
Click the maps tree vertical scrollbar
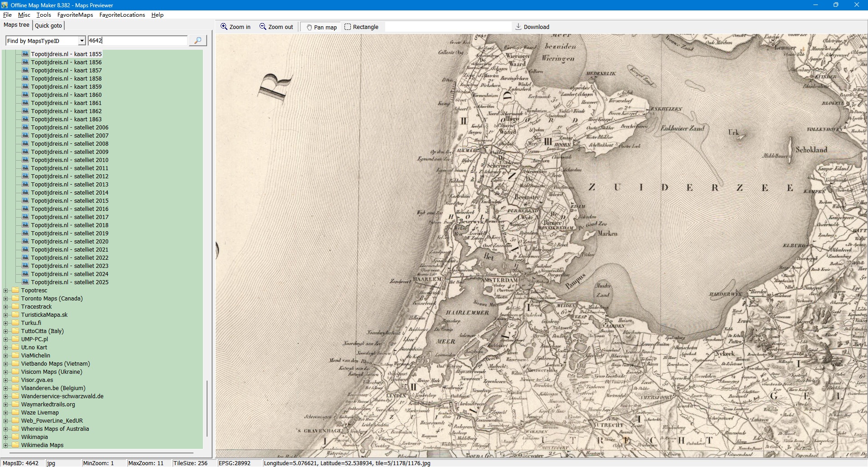(x=207, y=407)
